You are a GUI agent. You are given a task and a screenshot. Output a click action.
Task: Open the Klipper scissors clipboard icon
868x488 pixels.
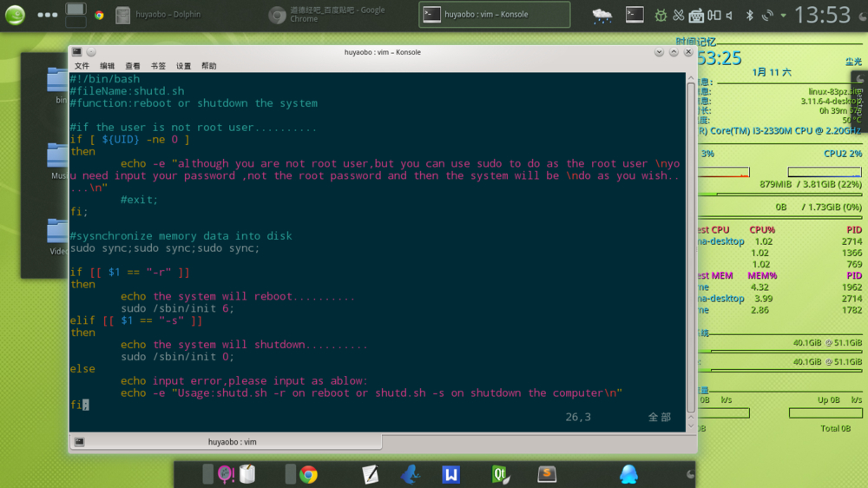(x=678, y=16)
